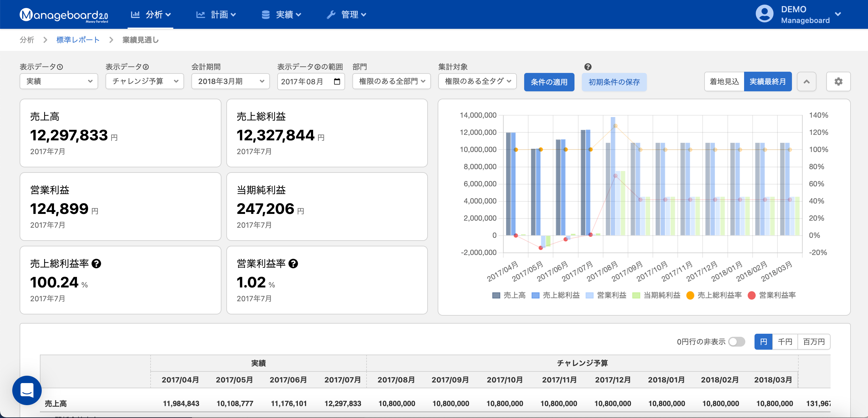Toggle the 0円行の非表示 switch
This screenshot has height=418, width=868.
[x=737, y=342]
